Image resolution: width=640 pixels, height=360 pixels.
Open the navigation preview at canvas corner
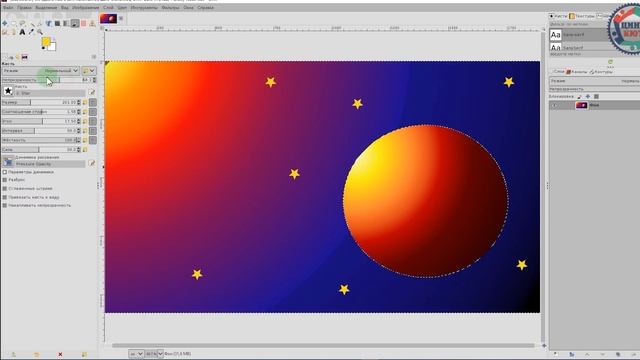click(x=544, y=345)
